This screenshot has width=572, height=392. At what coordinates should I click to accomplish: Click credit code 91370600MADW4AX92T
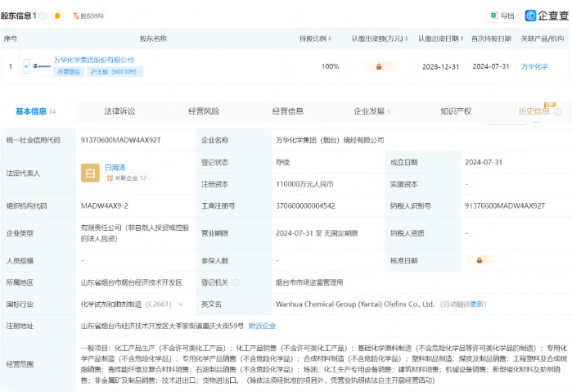click(121, 140)
